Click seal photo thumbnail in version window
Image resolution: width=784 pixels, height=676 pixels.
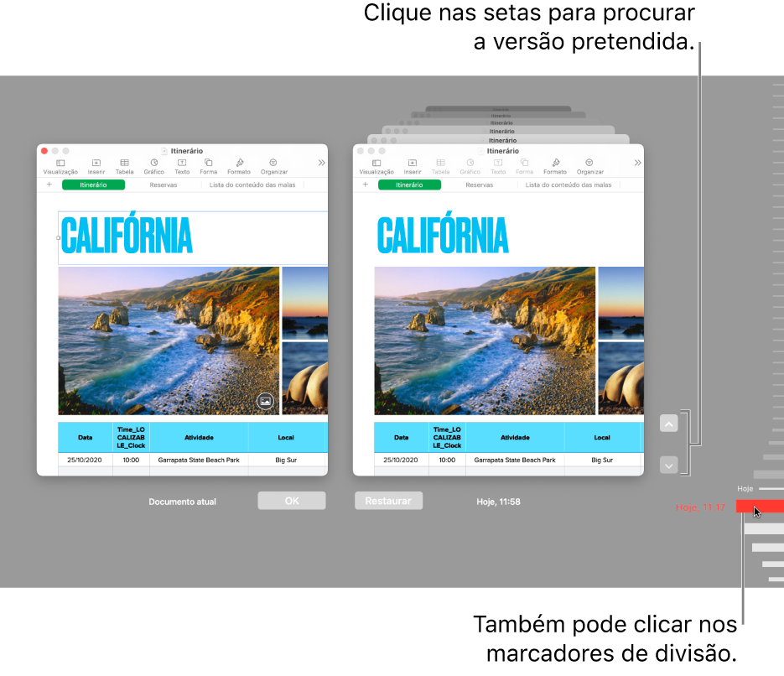(x=621, y=378)
